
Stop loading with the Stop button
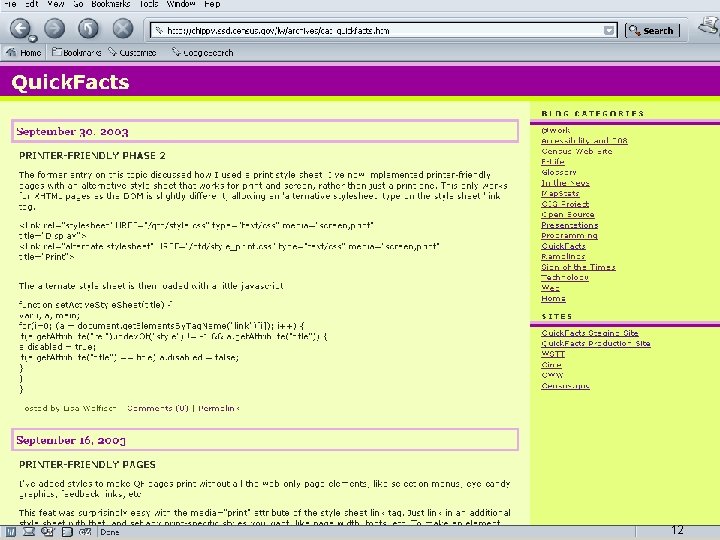coord(123,28)
